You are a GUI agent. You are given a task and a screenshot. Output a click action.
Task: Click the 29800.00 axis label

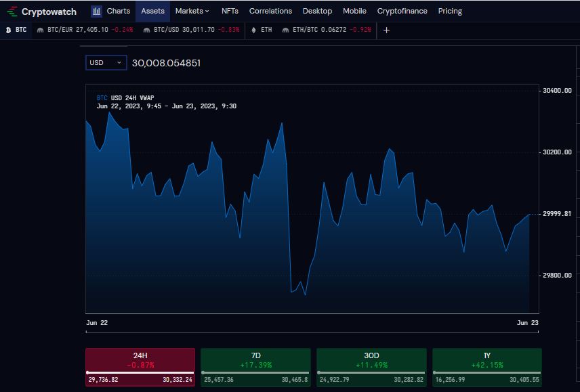coord(557,276)
